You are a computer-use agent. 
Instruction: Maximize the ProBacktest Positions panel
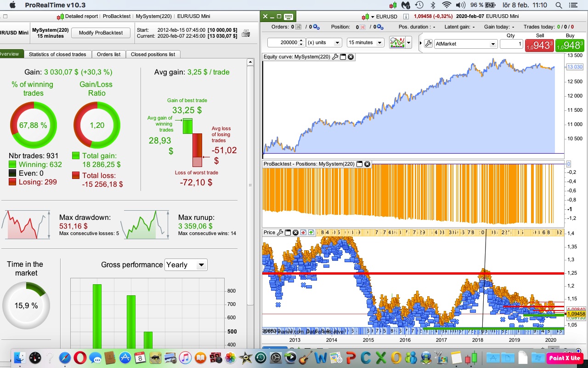[360, 164]
